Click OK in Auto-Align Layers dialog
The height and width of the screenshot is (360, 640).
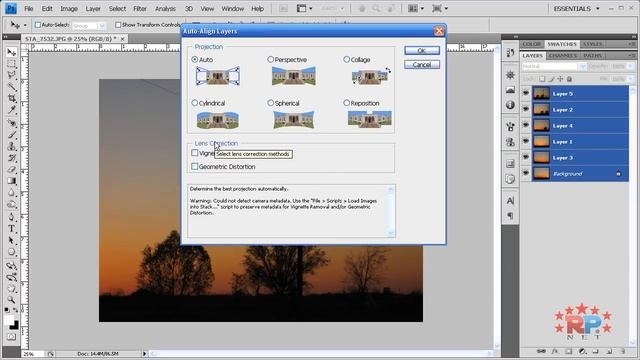[x=422, y=50]
